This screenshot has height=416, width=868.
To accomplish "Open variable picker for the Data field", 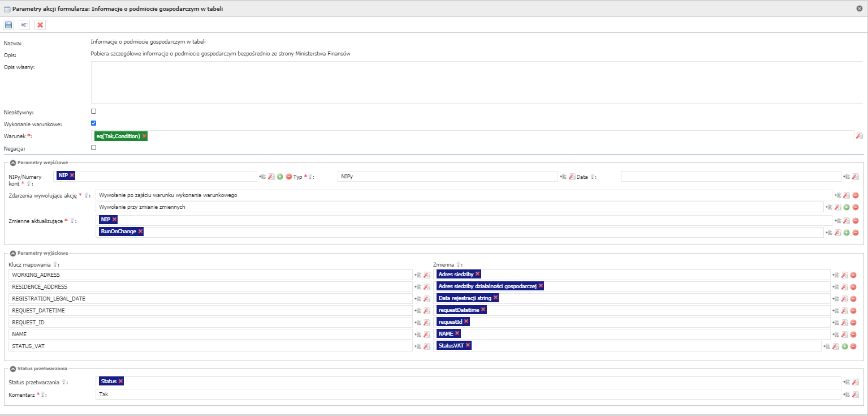I will [846, 177].
